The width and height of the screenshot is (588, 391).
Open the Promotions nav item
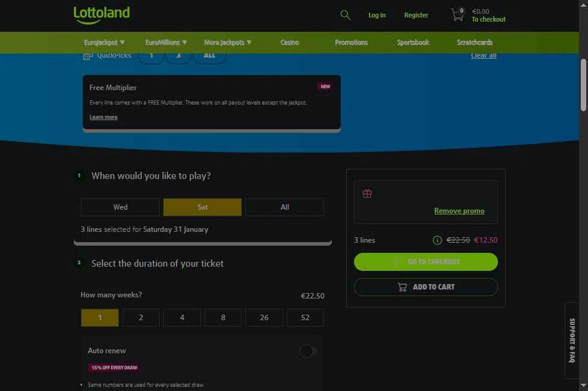click(x=352, y=43)
